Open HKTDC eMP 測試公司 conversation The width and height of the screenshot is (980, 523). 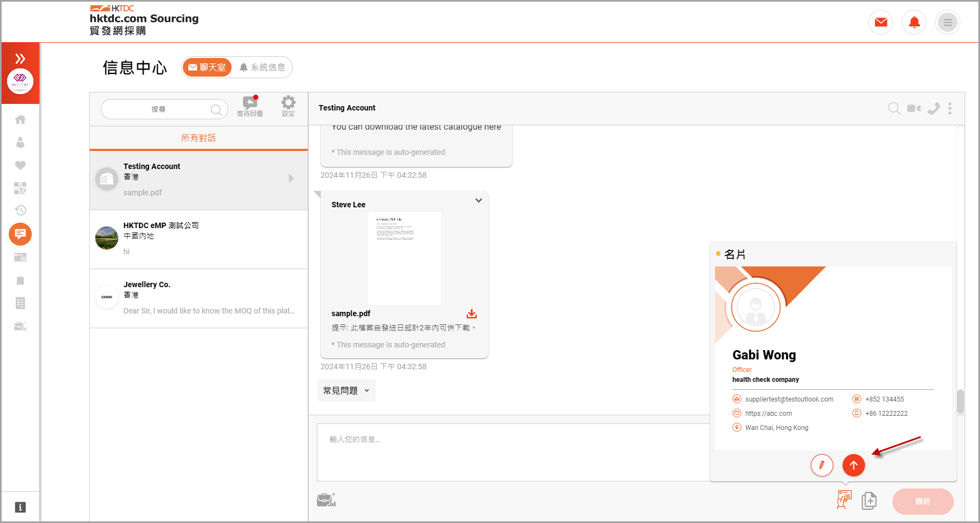point(199,239)
